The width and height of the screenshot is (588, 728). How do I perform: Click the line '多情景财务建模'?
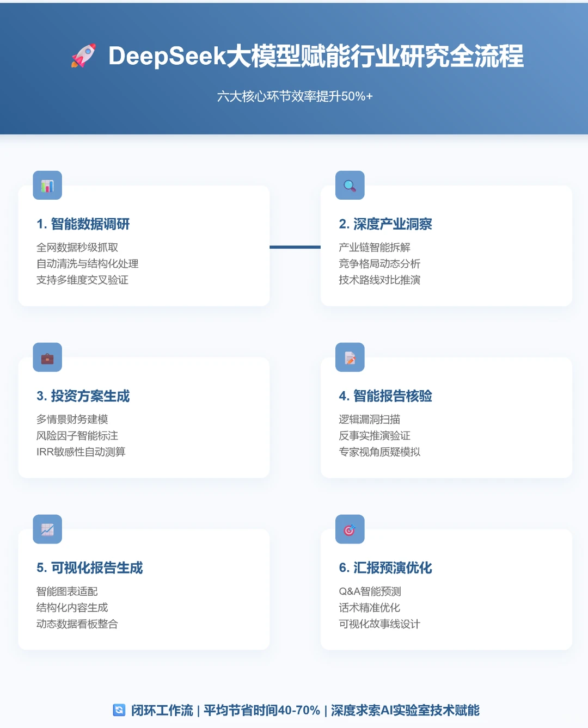coord(72,419)
